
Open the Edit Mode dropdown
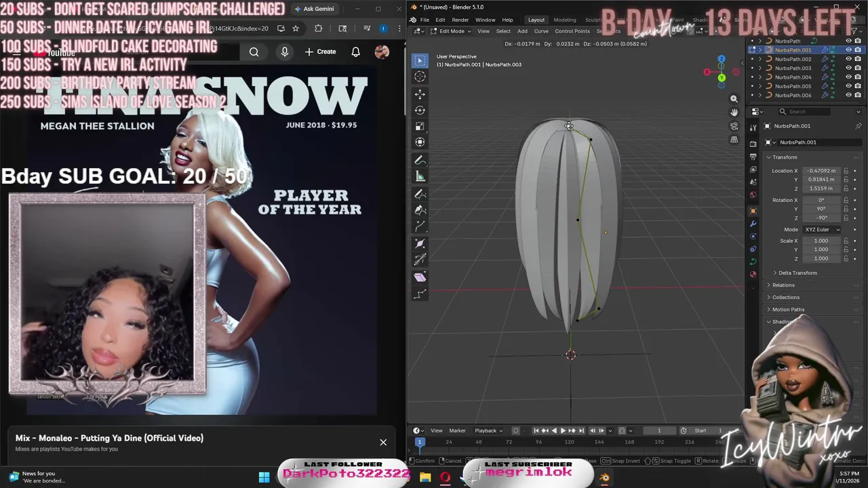tap(452, 31)
